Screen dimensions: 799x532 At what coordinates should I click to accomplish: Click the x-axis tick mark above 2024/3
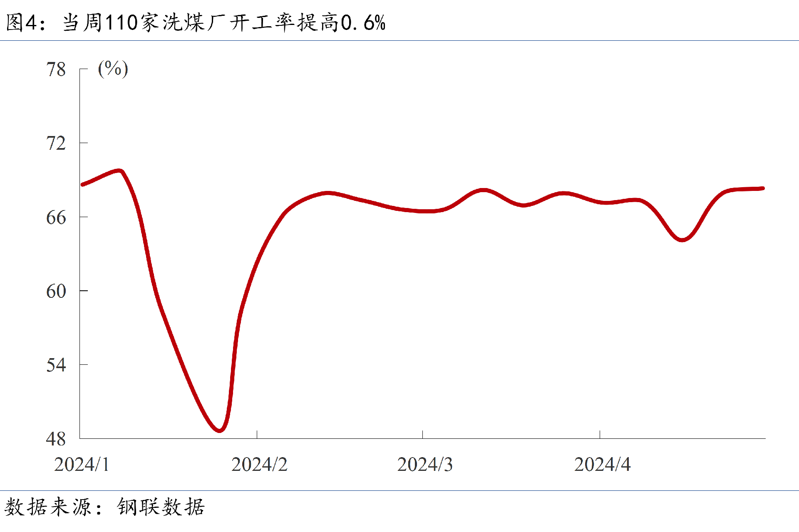tap(422, 434)
